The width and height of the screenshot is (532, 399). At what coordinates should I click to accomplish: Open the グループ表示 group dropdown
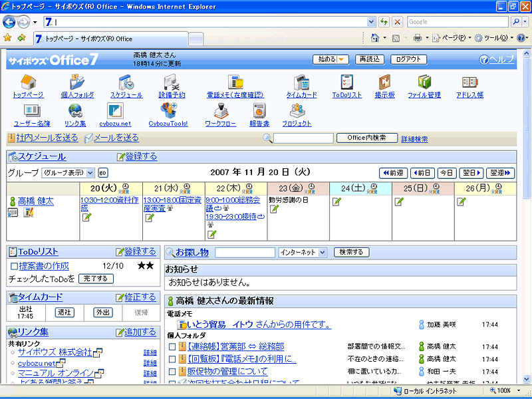click(68, 173)
